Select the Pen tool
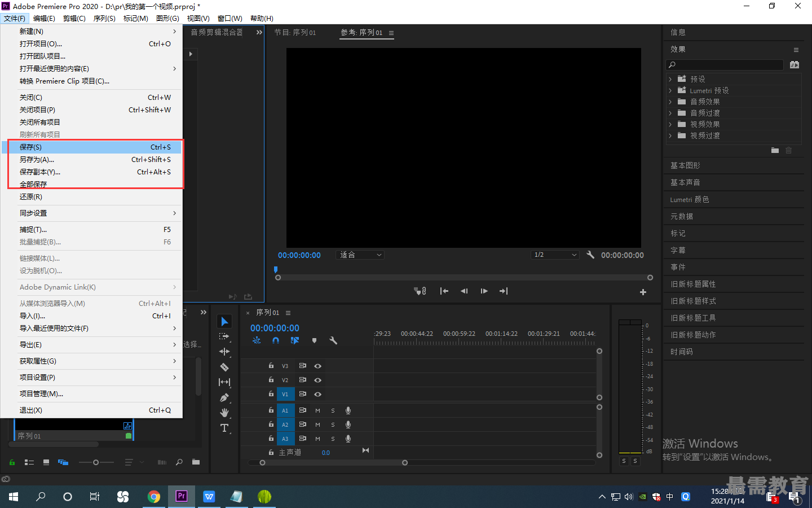Image resolution: width=812 pixels, height=508 pixels. pos(224,397)
